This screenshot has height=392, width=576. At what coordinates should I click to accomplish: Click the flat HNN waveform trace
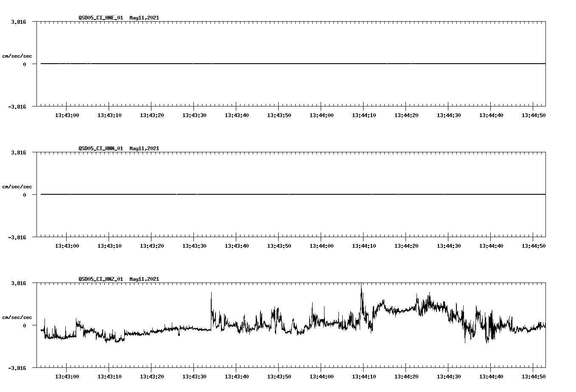(254, 194)
